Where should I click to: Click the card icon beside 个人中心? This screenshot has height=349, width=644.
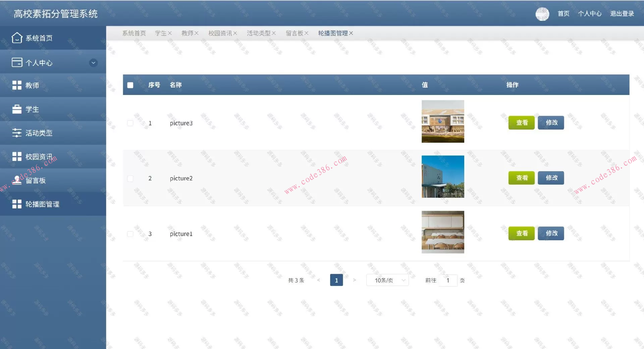click(17, 62)
